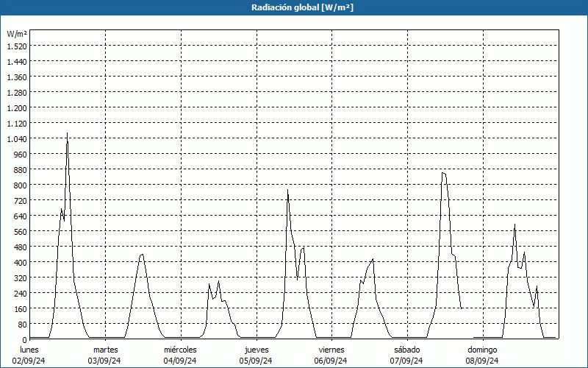Viewport: 588px width, 368px height.
Task: Click the 0 y-axis value
Action: click(24, 340)
